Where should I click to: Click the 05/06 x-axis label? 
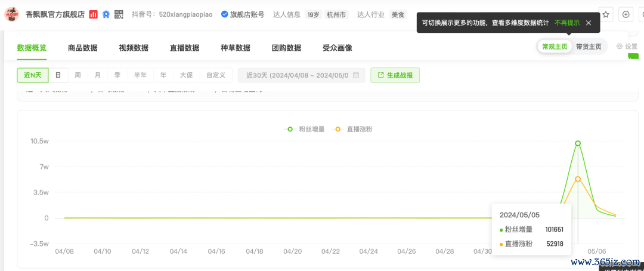click(x=597, y=251)
